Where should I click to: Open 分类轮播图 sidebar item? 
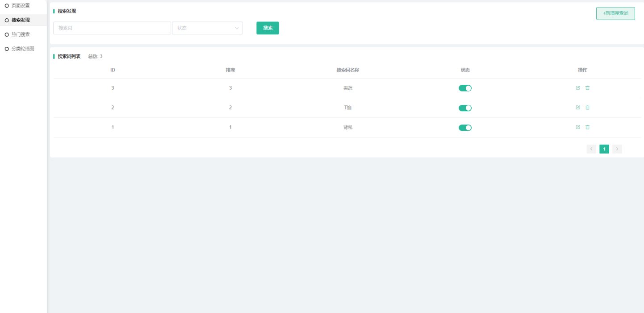tap(23, 49)
